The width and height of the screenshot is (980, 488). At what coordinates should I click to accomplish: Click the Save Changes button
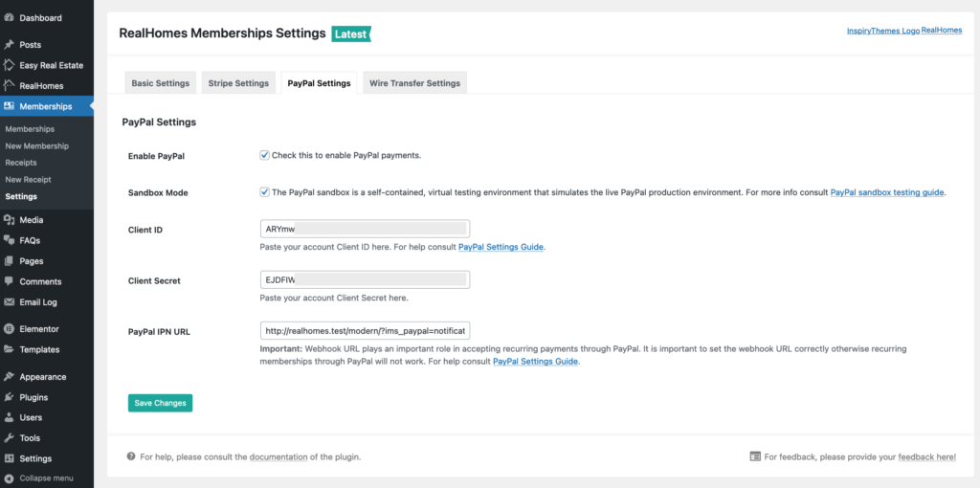[x=160, y=403]
